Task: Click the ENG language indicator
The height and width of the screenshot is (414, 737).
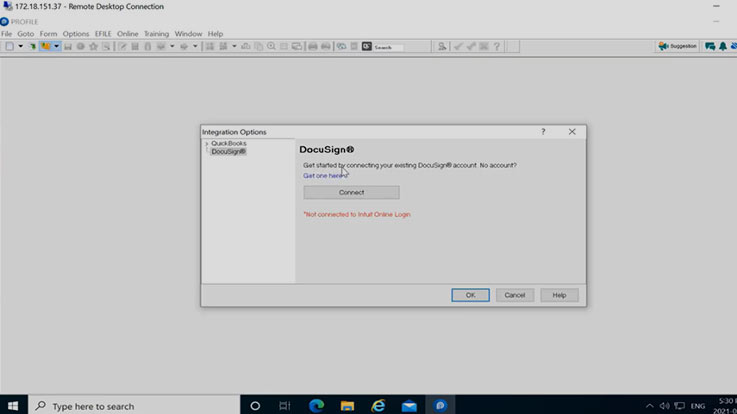Action: (698, 406)
